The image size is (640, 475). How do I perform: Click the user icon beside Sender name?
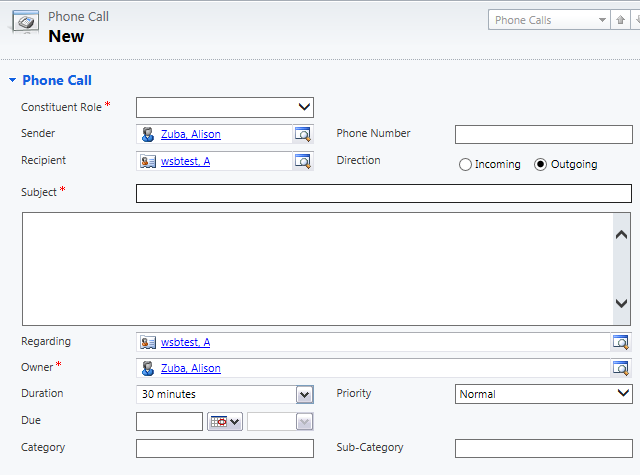point(148,135)
